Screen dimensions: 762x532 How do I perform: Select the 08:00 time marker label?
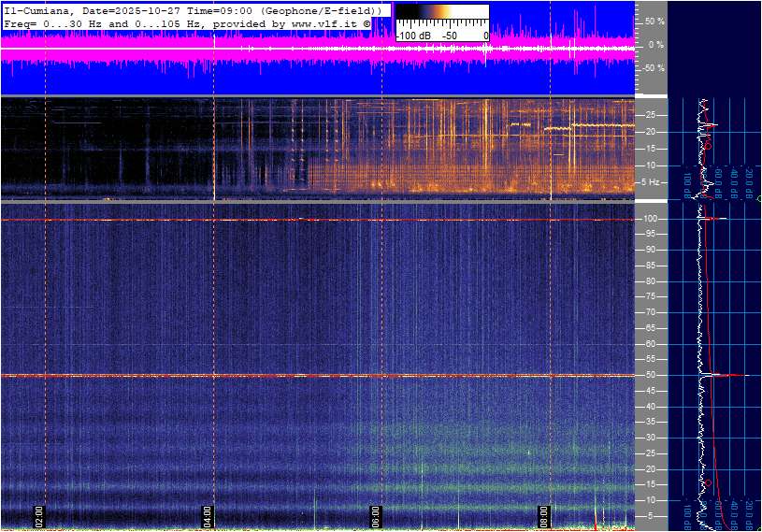point(544,514)
